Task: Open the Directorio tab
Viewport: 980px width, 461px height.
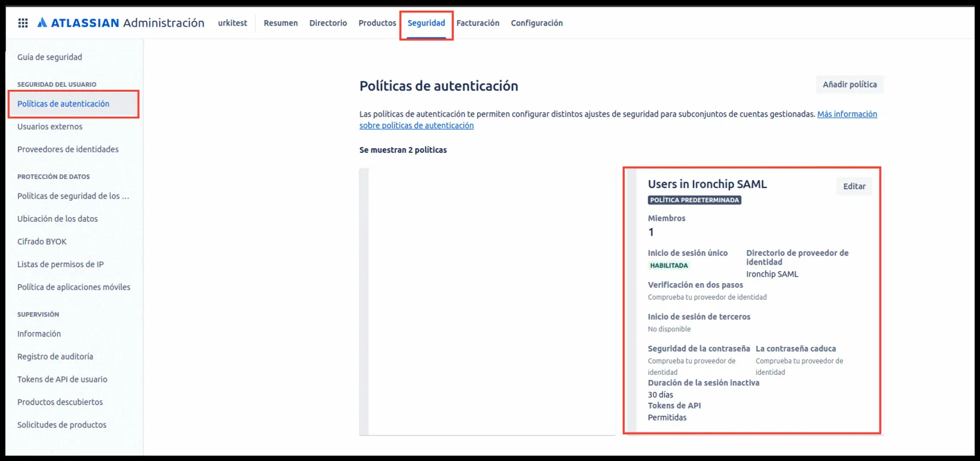Action: pos(328,23)
